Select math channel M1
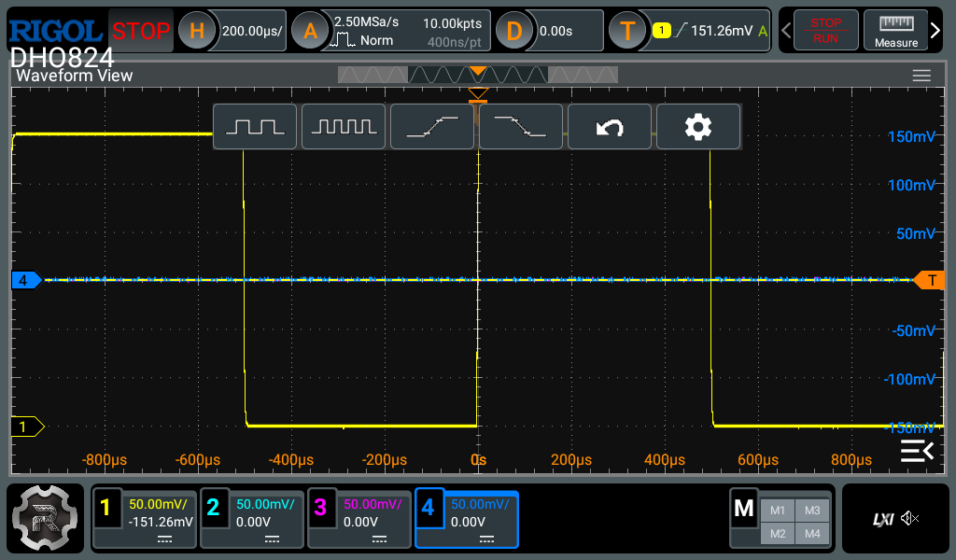Image resolution: width=956 pixels, height=560 pixels. [x=778, y=511]
